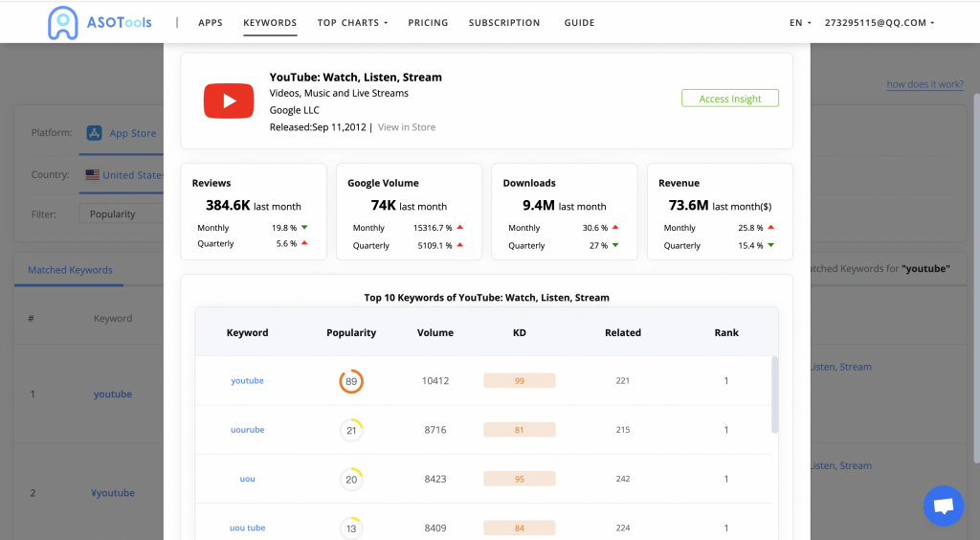Click the View in Store link
This screenshot has width=980, height=540.
(407, 127)
